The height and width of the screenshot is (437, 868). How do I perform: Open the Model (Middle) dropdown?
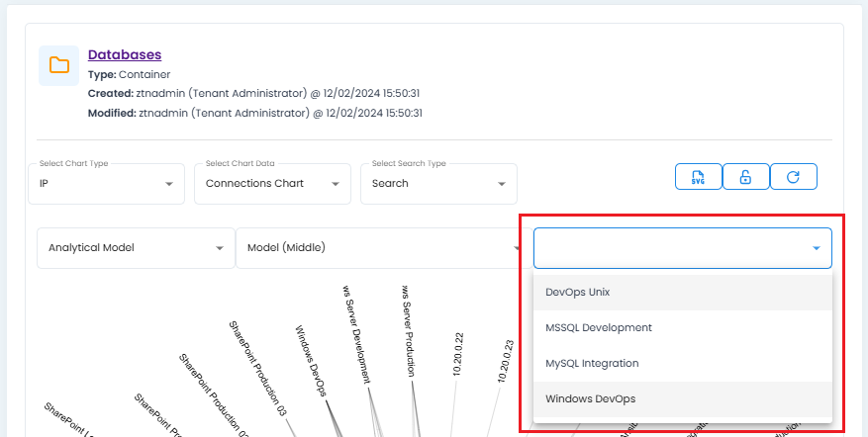[376, 248]
